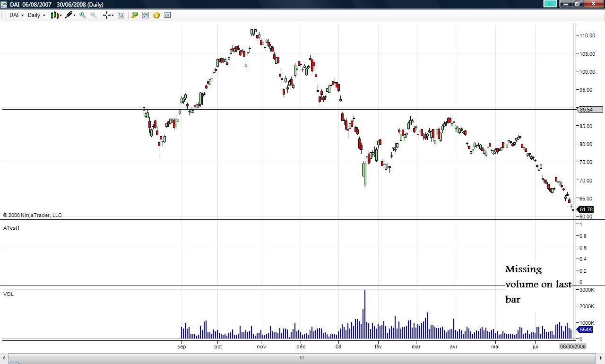Close the DAI chart window

tap(594, 3)
